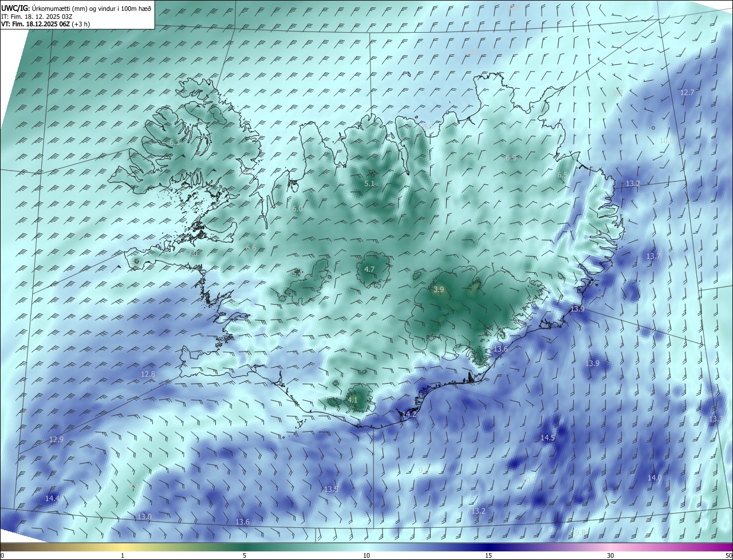Click the colorbar tick labeled 10
733x560 pixels.
[x=366, y=555]
